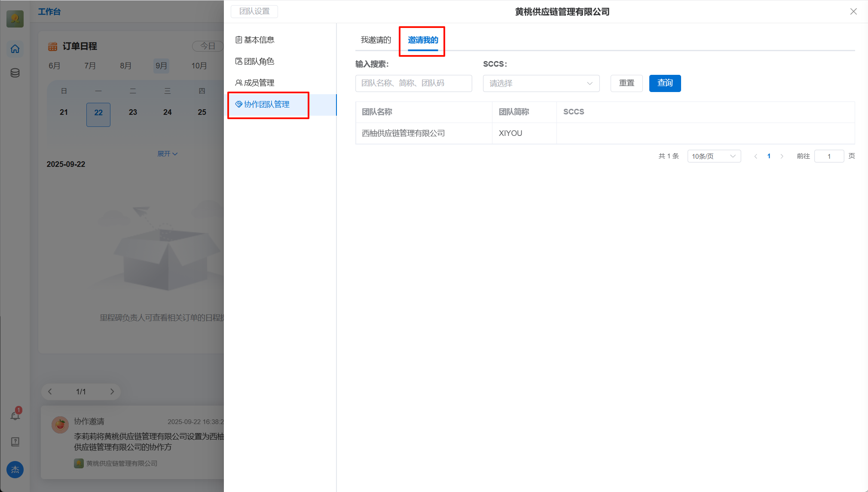Open notifications bell with red badge
868x492 pixels.
pyautogui.click(x=15, y=415)
